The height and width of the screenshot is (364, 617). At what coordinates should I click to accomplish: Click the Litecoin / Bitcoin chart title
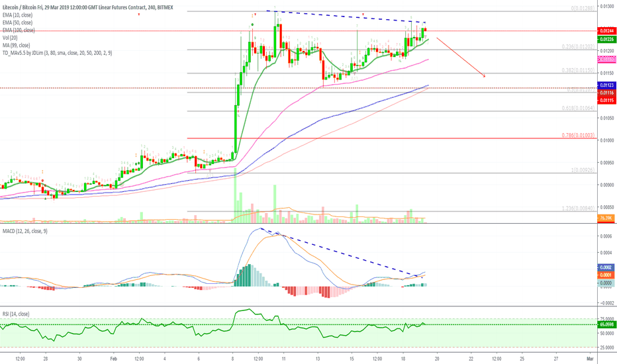[x=87, y=7]
